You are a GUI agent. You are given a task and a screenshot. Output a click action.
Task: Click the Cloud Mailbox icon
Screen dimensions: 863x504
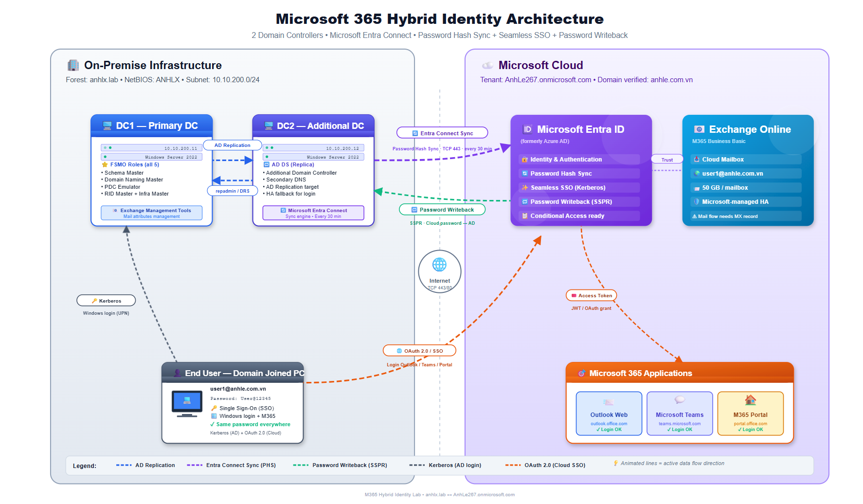697,160
